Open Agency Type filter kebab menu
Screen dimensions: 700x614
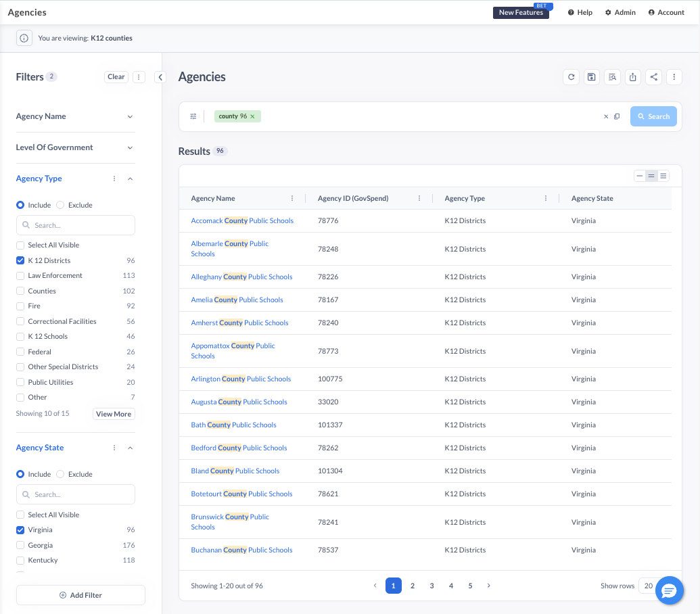tap(114, 179)
